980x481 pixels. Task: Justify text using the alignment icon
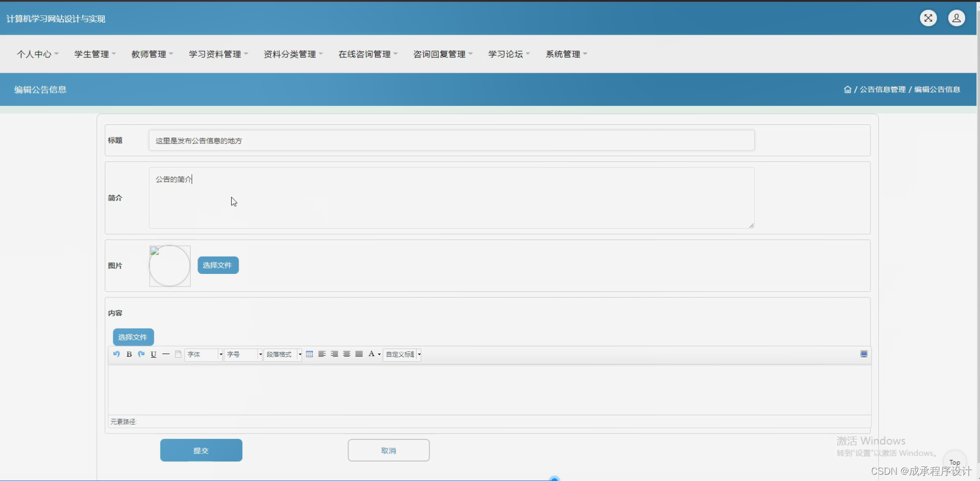[359, 354]
